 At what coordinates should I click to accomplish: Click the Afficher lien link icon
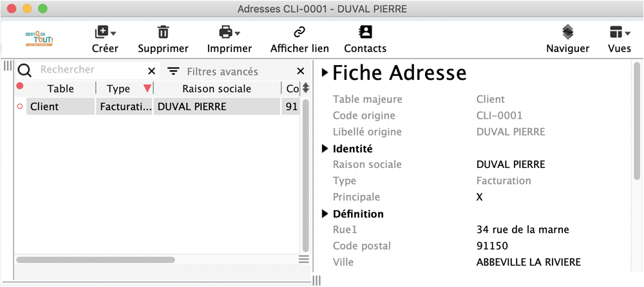(x=299, y=32)
